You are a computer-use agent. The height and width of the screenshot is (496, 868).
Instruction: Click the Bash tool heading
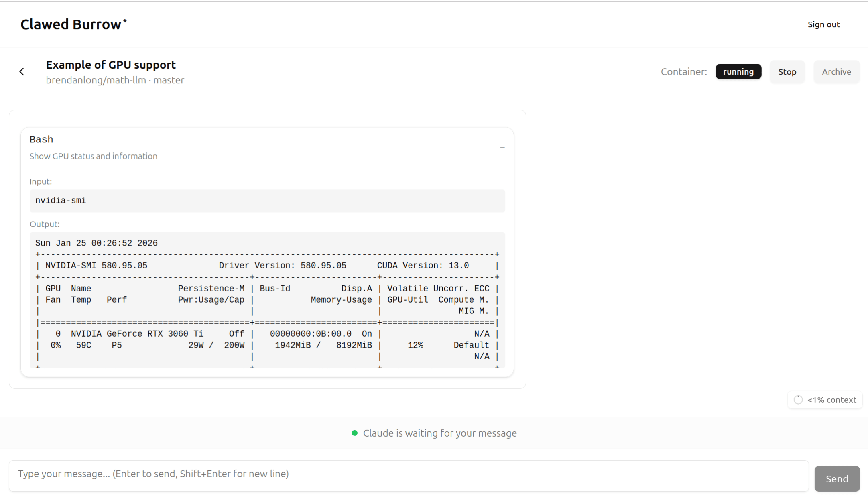41,139
